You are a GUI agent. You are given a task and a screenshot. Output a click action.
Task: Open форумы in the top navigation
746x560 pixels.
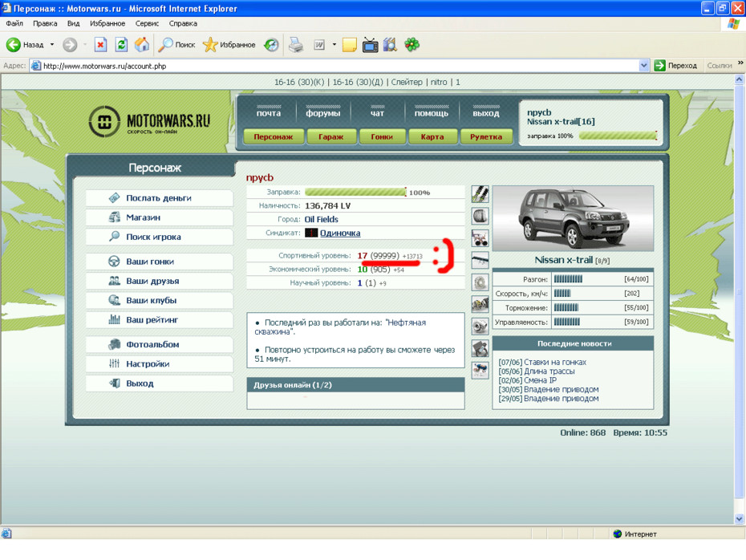(x=323, y=113)
